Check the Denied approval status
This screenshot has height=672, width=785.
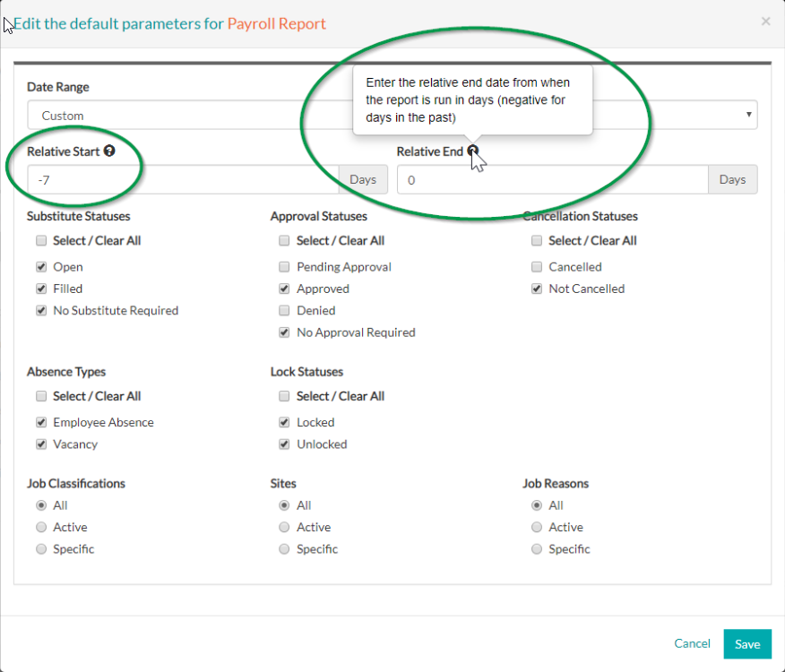pos(284,310)
